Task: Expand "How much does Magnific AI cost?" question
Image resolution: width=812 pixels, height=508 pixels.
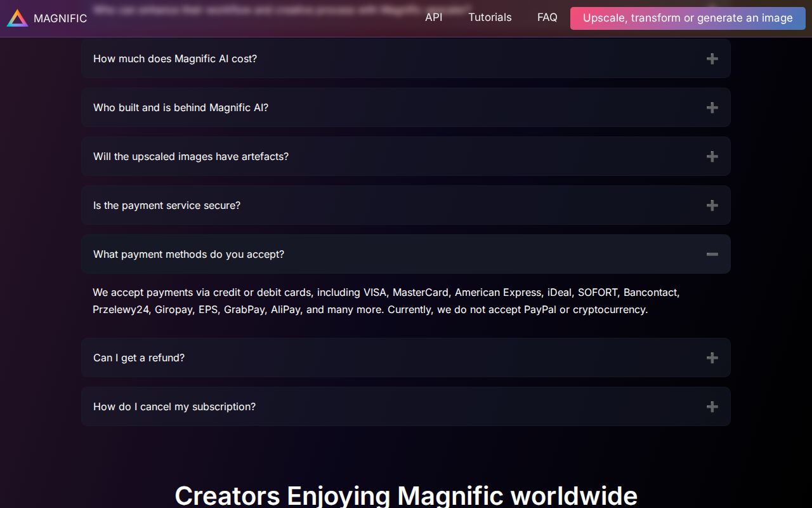Action: (x=175, y=58)
